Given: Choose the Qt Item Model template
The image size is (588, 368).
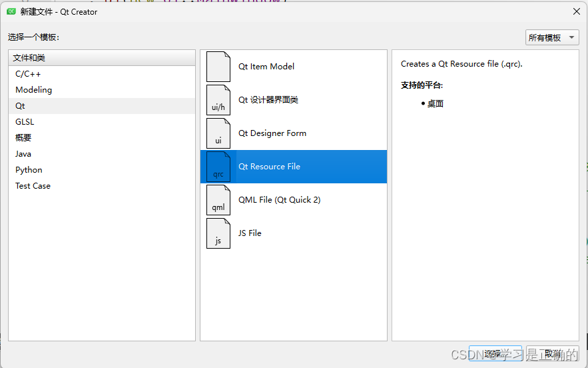Looking at the screenshot, I should [294, 67].
